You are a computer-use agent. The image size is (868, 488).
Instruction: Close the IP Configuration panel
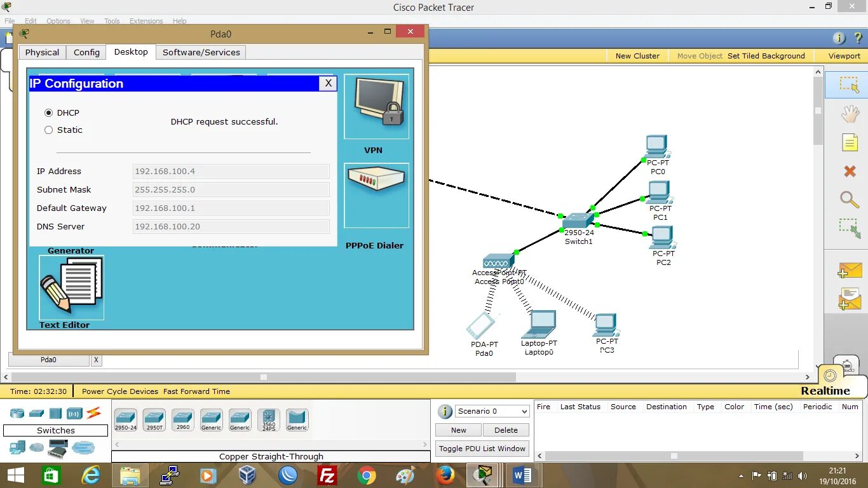coord(328,83)
